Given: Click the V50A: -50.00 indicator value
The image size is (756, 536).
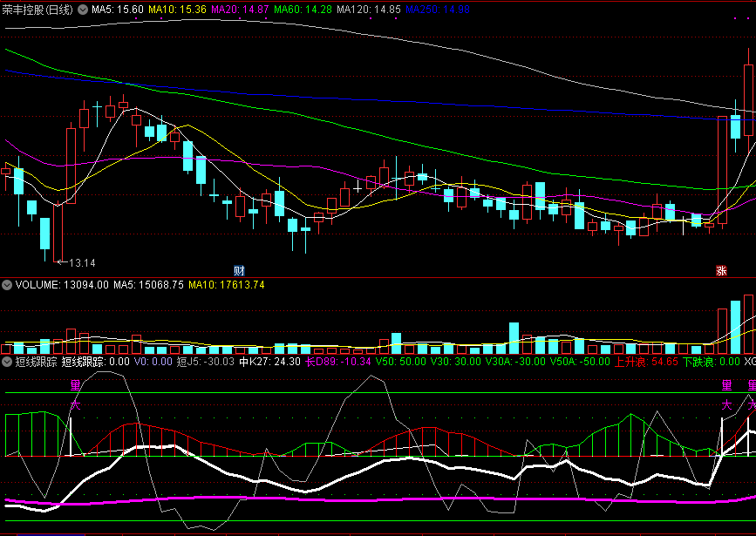Looking at the screenshot, I should click(x=580, y=362).
